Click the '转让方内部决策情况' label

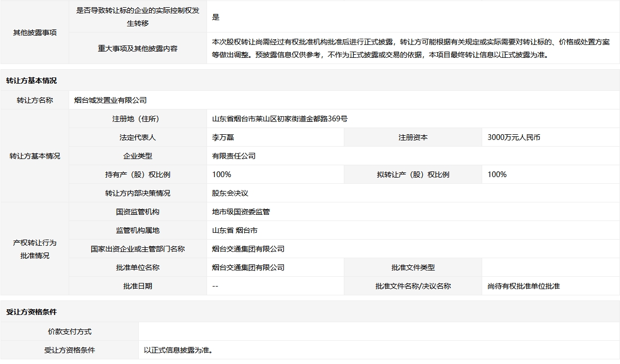pyautogui.click(x=137, y=193)
